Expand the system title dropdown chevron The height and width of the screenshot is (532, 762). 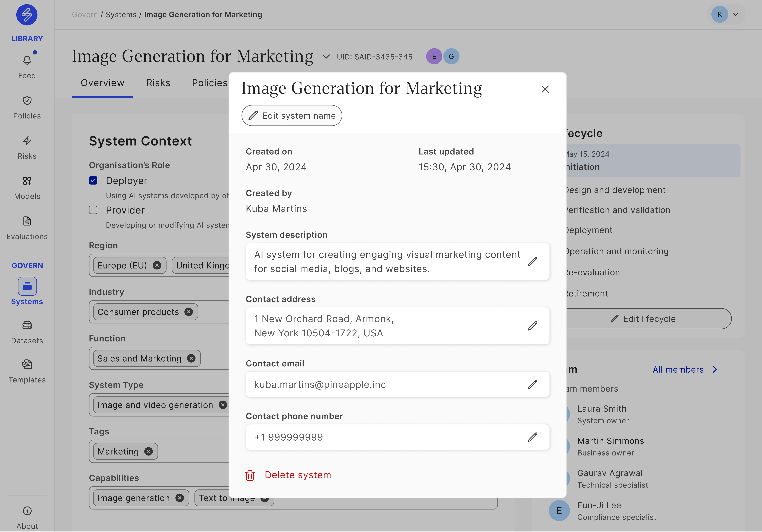click(326, 57)
